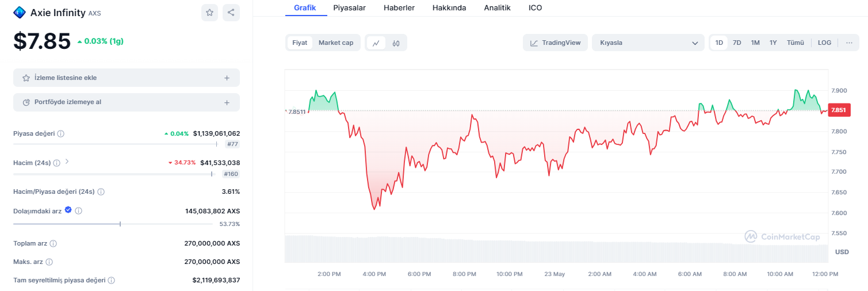Click the share icon next to the star

pos(231,13)
